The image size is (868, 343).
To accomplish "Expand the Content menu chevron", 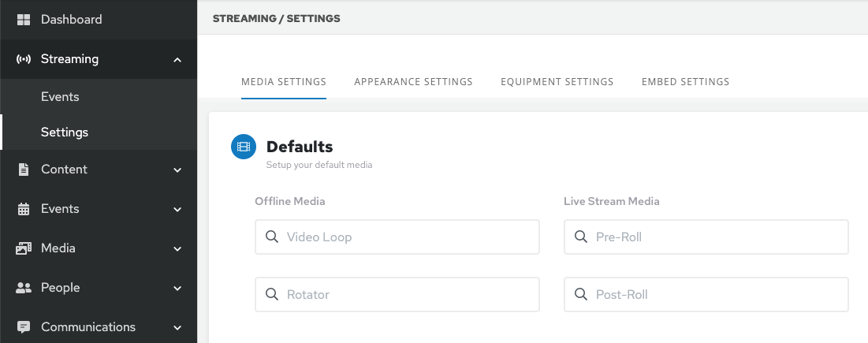I will coord(177,170).
